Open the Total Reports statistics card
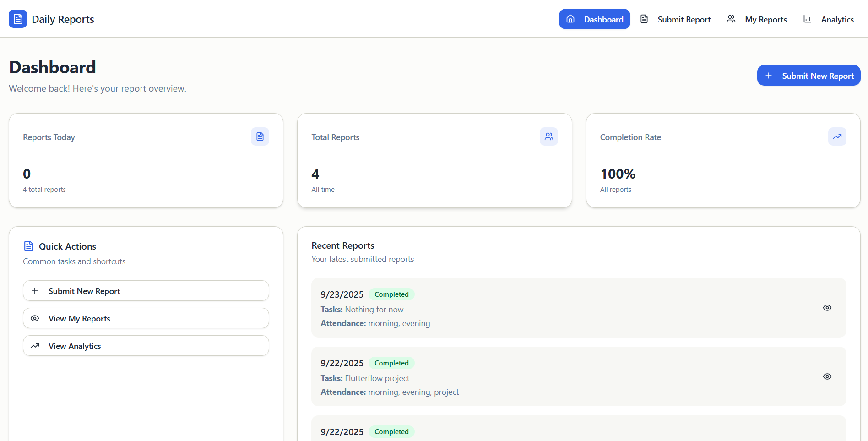 click(x=434, y=160)
